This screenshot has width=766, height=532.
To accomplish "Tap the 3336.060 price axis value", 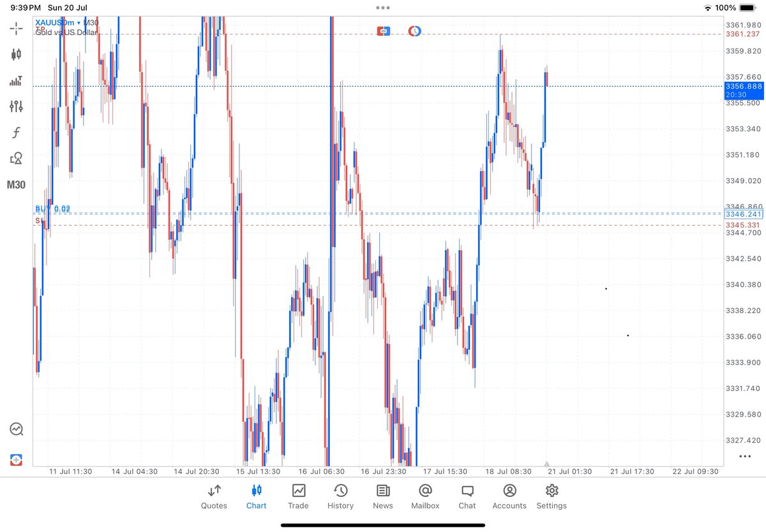I will click(x=743, y=336).
